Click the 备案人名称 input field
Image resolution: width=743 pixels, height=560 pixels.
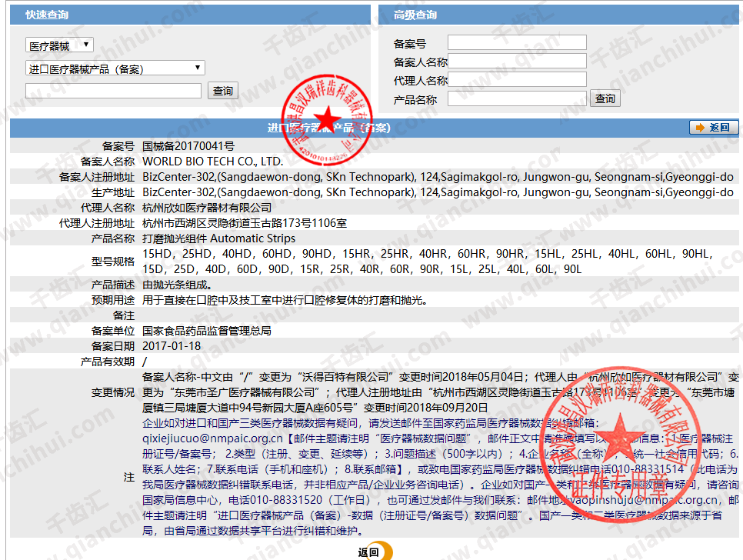tap(517, 62)
